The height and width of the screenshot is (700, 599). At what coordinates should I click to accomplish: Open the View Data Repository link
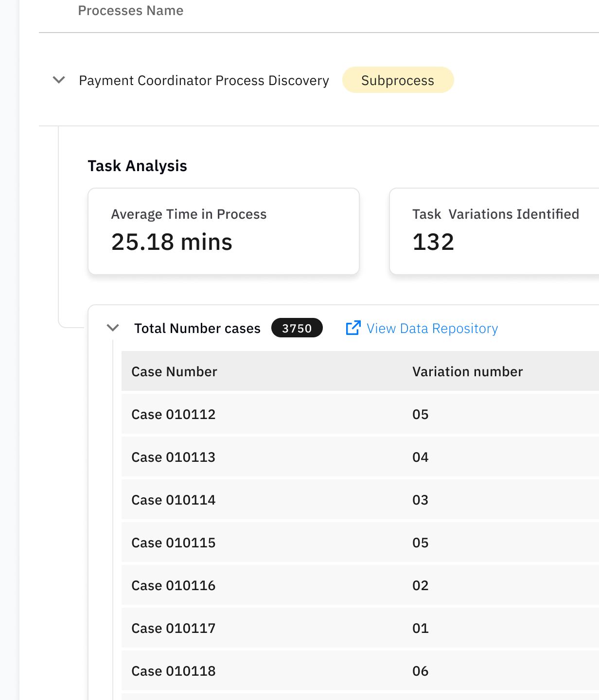[x=432, y=329]
